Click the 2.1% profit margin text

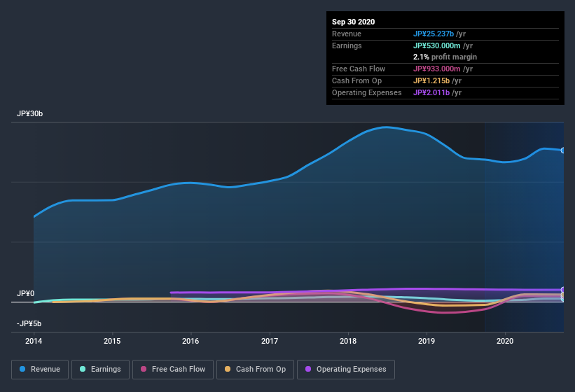tap(445, 57)
